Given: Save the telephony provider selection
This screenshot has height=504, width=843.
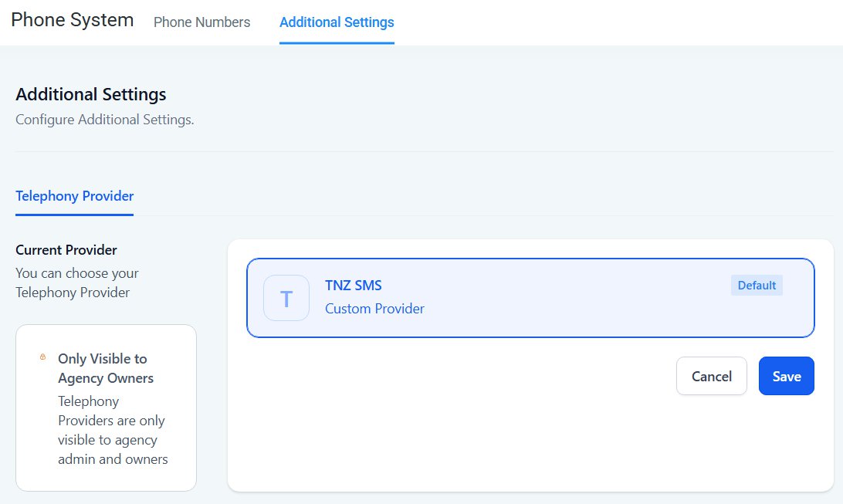Looking at the screenshot, I should coord(786,376).
